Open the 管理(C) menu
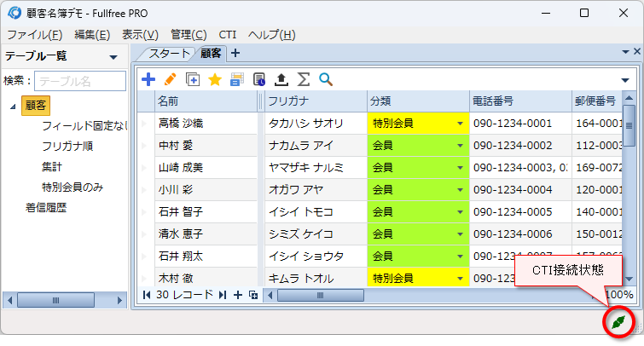The image size is (644, 346). coord(189,35)
